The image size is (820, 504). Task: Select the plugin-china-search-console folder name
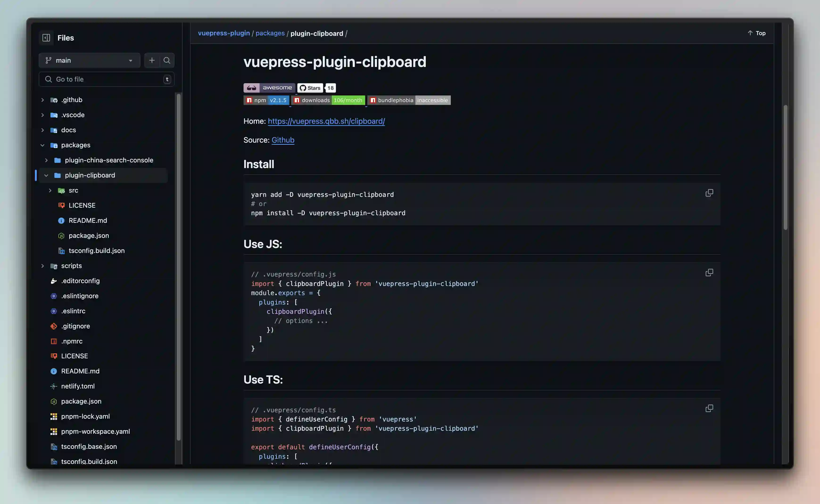coord(109,160)
